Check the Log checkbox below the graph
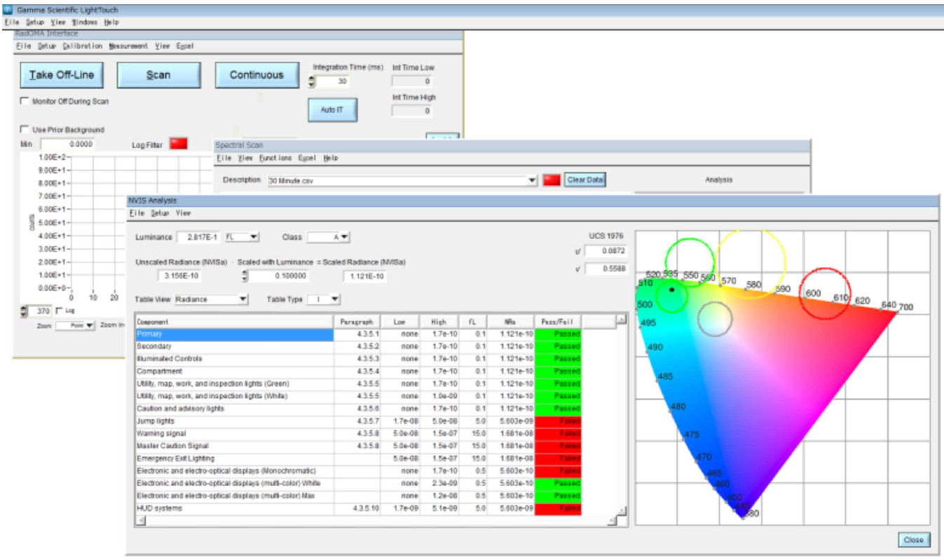 point(59,310)
